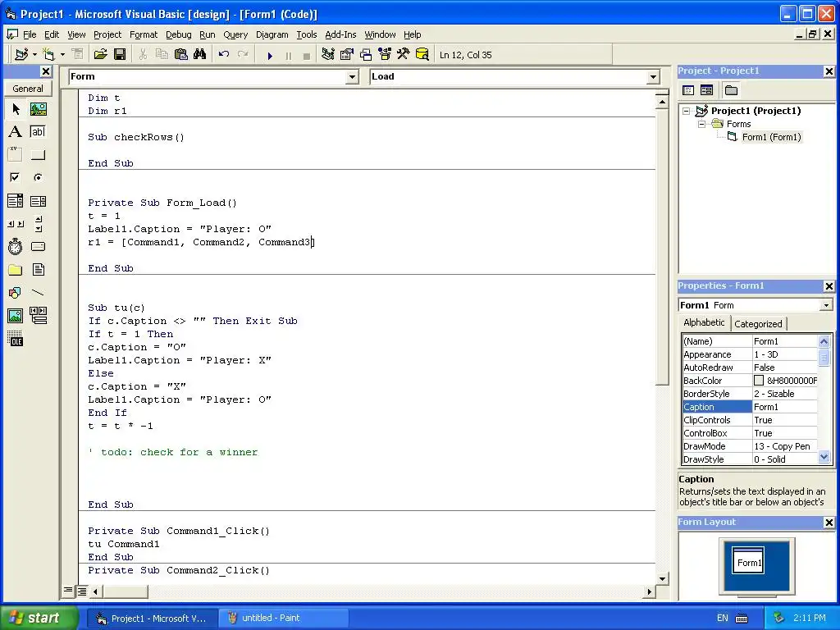Click the Add Form toolbar icon
Image resolution: width=840 pixels, height=630 pixels.
48,55
